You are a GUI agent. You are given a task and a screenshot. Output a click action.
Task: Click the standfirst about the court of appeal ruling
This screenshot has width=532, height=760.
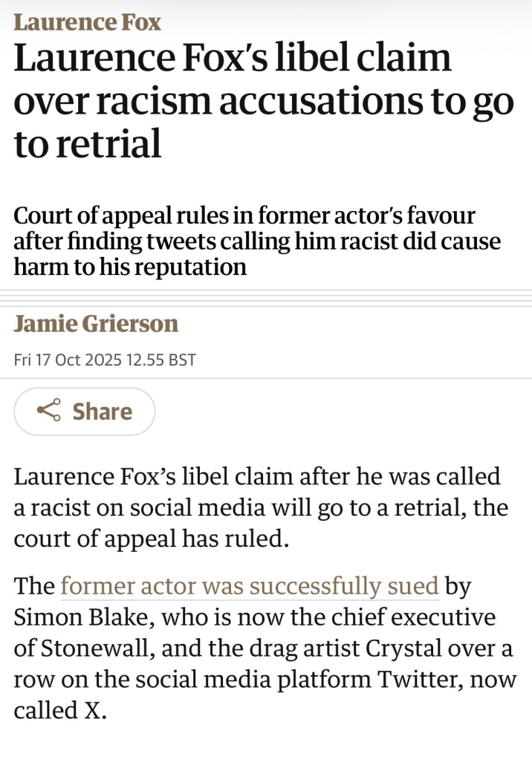click(x=257, y=241)
